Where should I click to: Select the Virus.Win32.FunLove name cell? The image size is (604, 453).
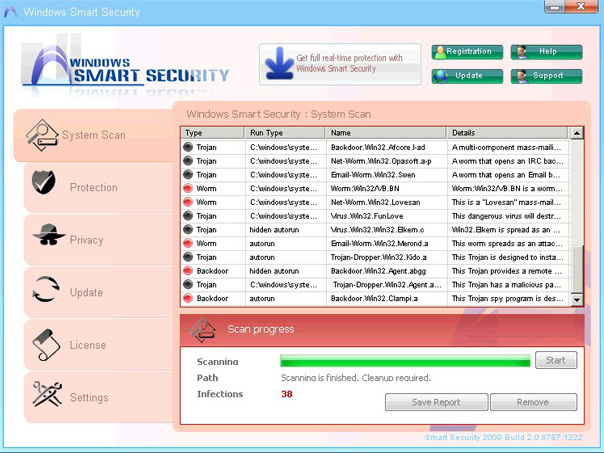[x=386, y=216]
